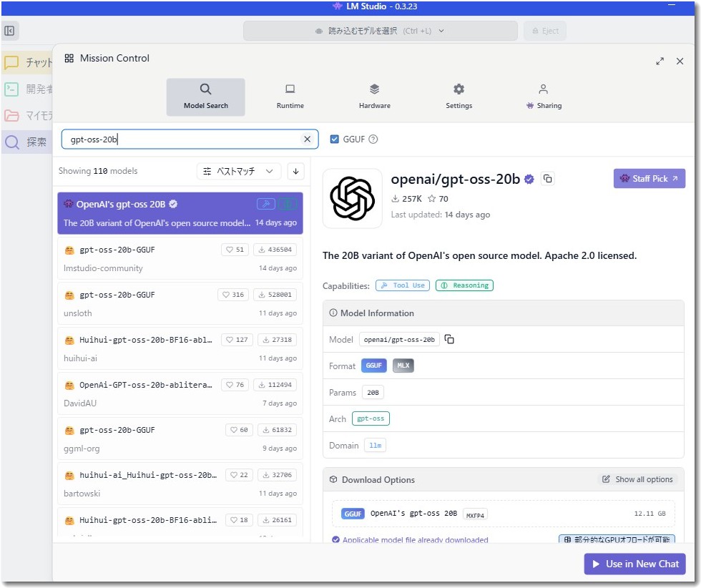Click likes badge 22 on bartowski model
This screenshot has width=701, height=588.
pos(239,475)
